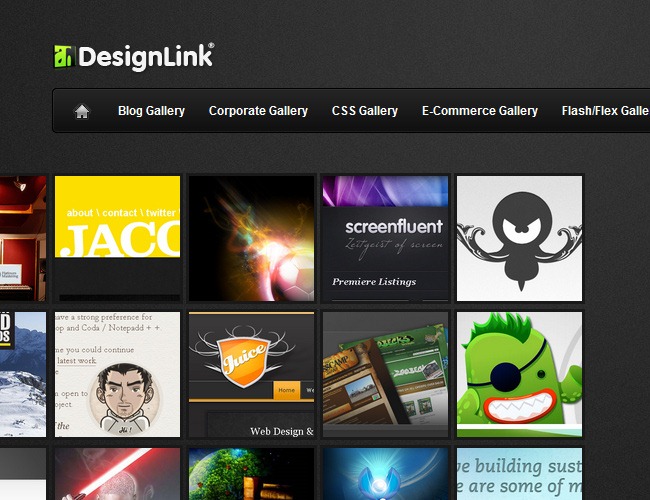View the colorful light swirl thumbnail

(x=252, y=238)
